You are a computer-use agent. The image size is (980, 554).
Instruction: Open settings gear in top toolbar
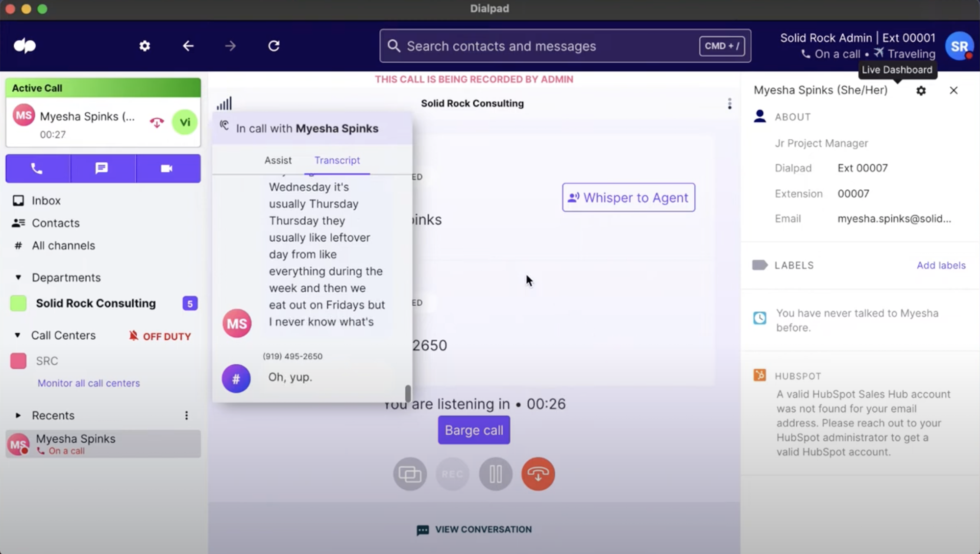pos(145,46)
